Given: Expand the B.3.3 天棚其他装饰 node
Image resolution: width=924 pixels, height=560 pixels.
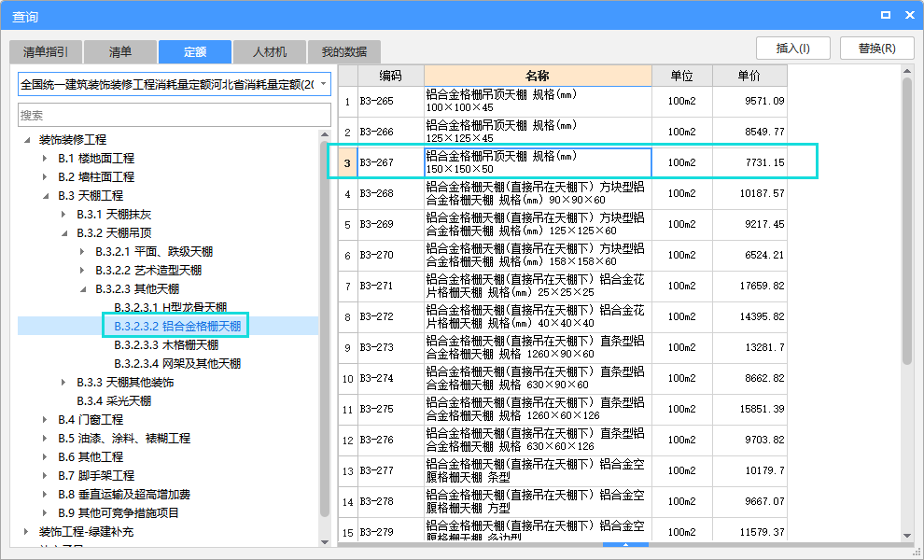Looking at the screenshot, I should [64, 383].
